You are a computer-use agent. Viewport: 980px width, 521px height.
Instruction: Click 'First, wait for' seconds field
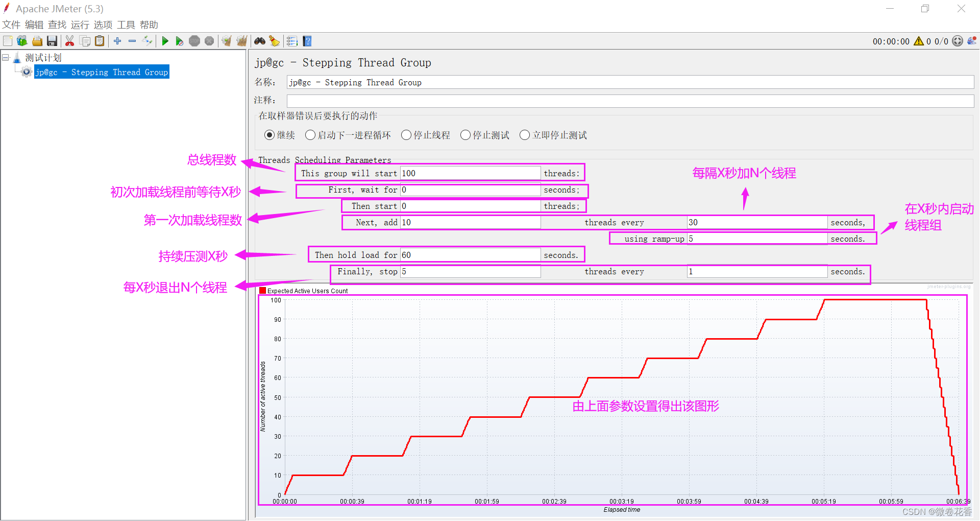pos(470,190)
